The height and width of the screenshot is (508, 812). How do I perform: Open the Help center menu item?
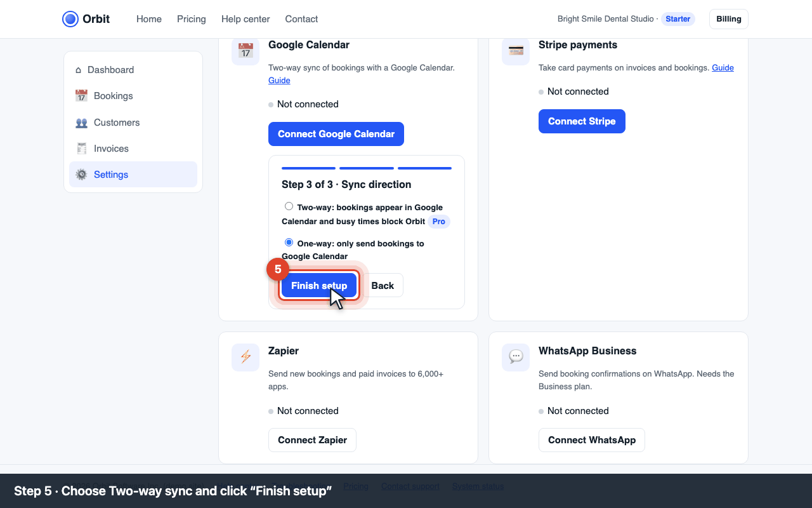(x=246, y=19)
